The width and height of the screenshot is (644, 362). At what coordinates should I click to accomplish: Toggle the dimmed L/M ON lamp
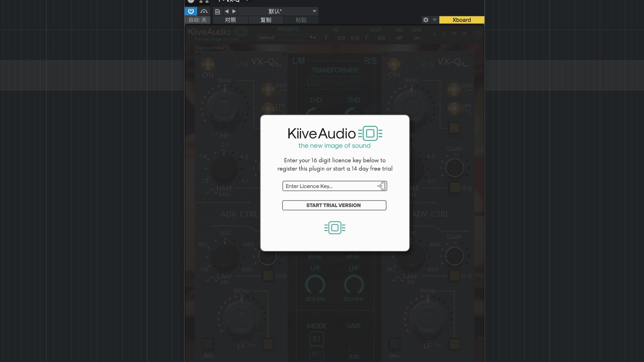pyautogui.click(x=208, y=64)
